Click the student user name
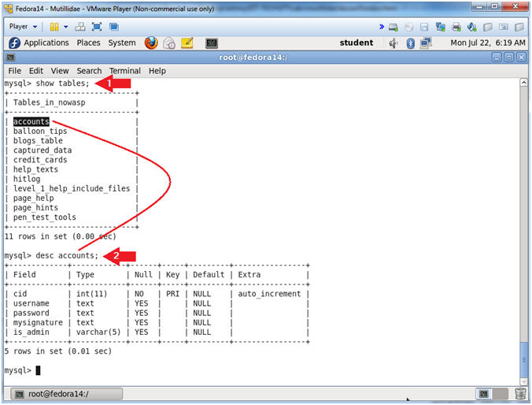This screenshot has width=532, height=405. [357, 43]
